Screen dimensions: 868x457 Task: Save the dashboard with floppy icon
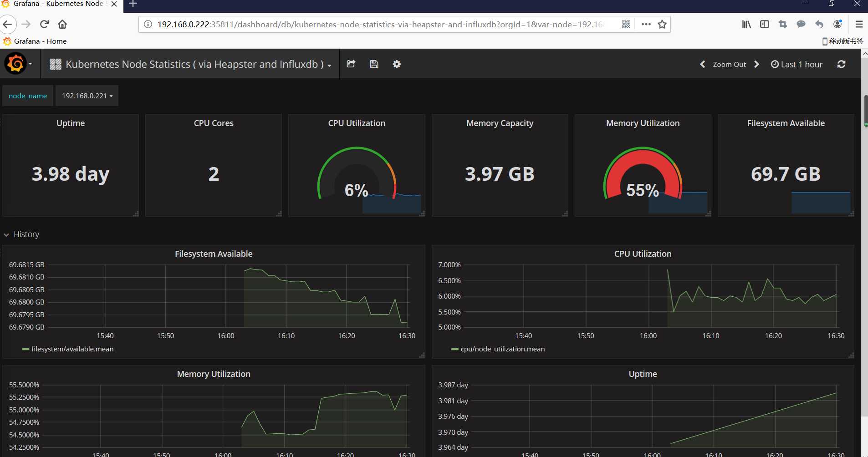(374, 64)
